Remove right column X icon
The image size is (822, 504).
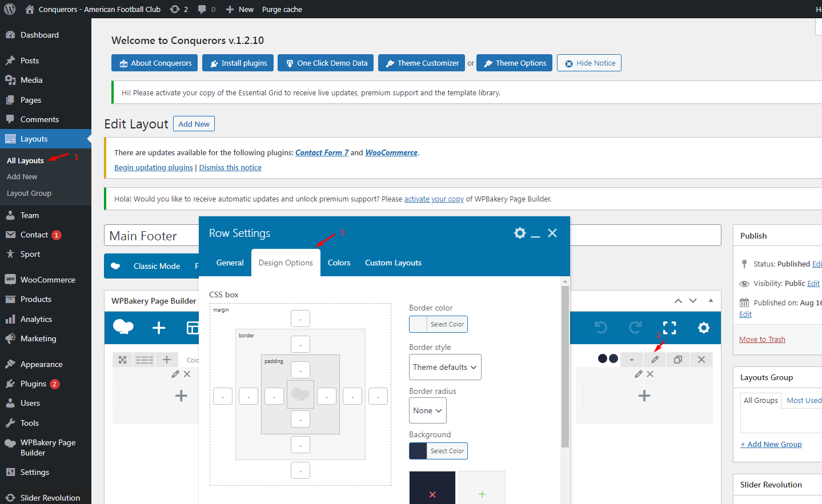pyautogui.click(x=650, y=374)
